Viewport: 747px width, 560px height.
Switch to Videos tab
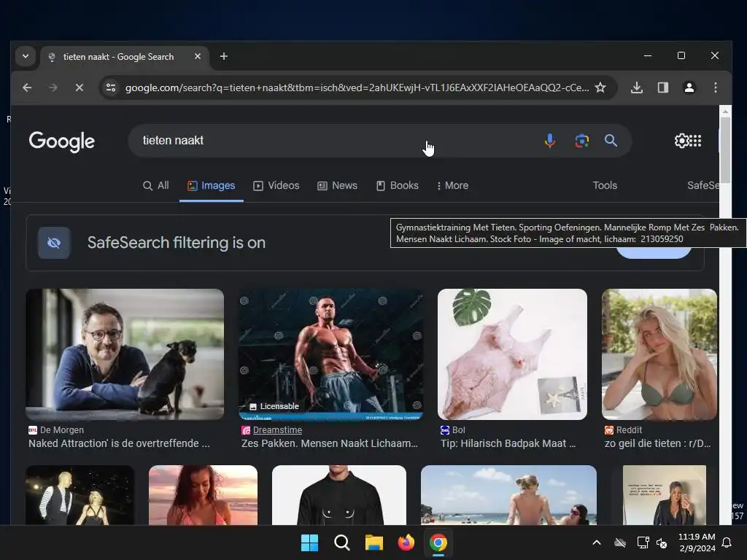[276, 186]
